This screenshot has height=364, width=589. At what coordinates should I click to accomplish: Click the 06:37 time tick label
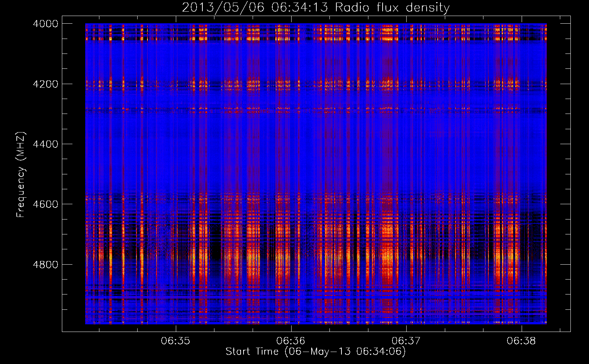[x=406, y=341]
